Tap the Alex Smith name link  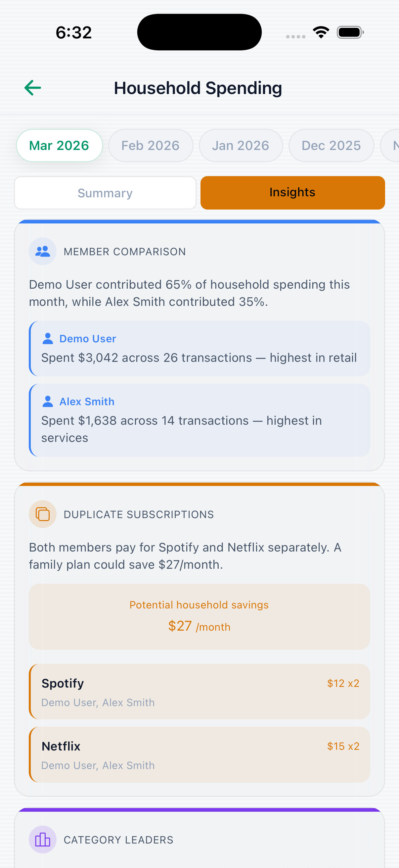87,401
